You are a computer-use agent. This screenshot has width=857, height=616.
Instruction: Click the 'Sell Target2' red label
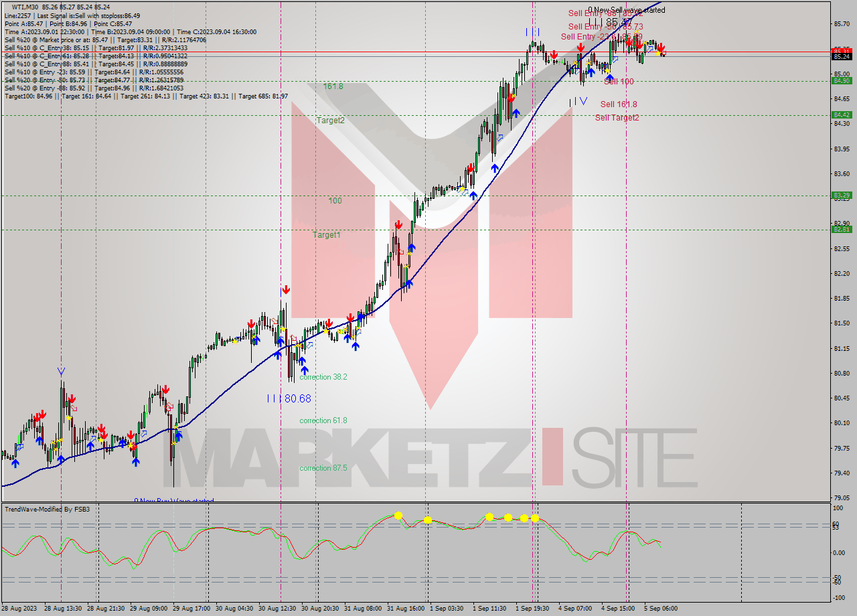[617, 118]
